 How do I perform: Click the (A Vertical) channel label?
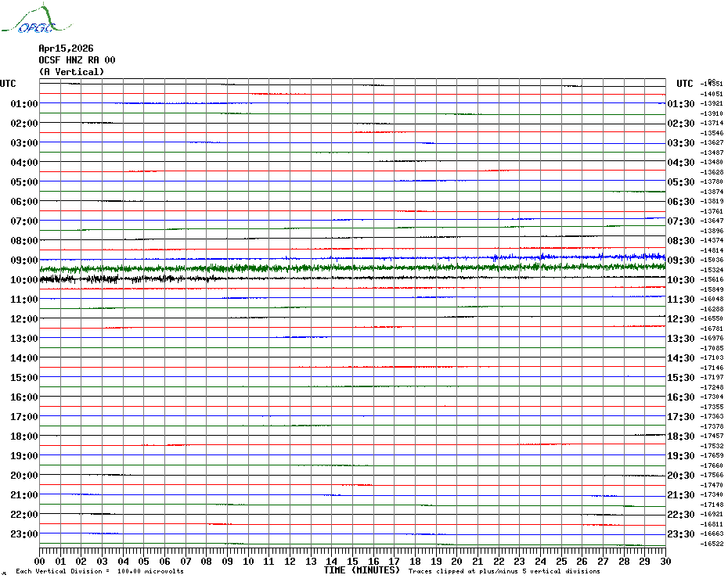pyautogui.click(x=71, y=71)
